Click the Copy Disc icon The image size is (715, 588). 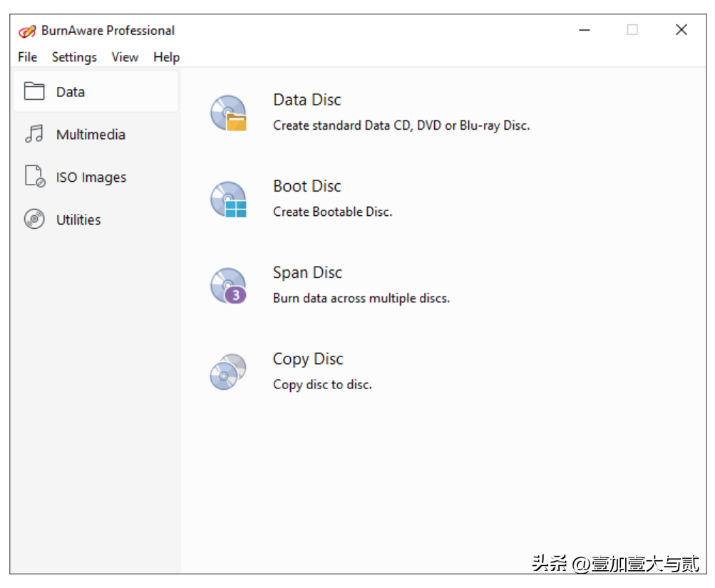pyautogui.click(x=228, y=372)
